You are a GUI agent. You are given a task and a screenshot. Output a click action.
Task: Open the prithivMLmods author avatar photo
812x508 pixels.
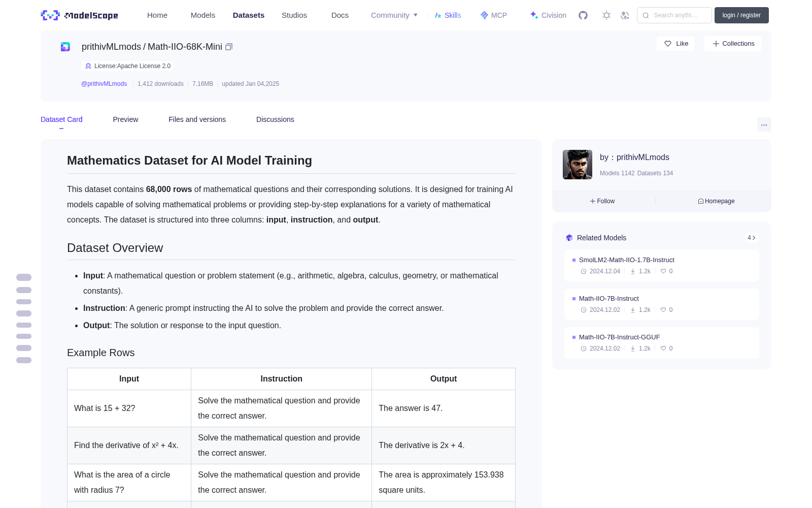coord(578,165)
